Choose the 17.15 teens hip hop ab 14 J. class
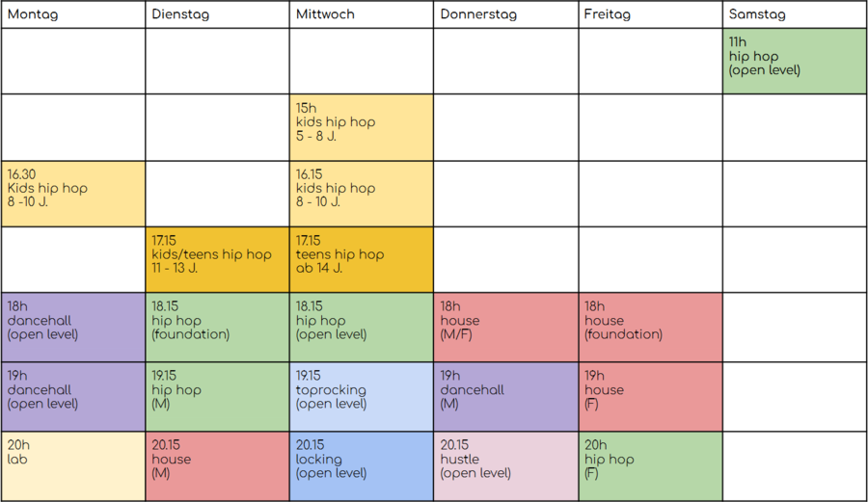 [x=362, y=259]
